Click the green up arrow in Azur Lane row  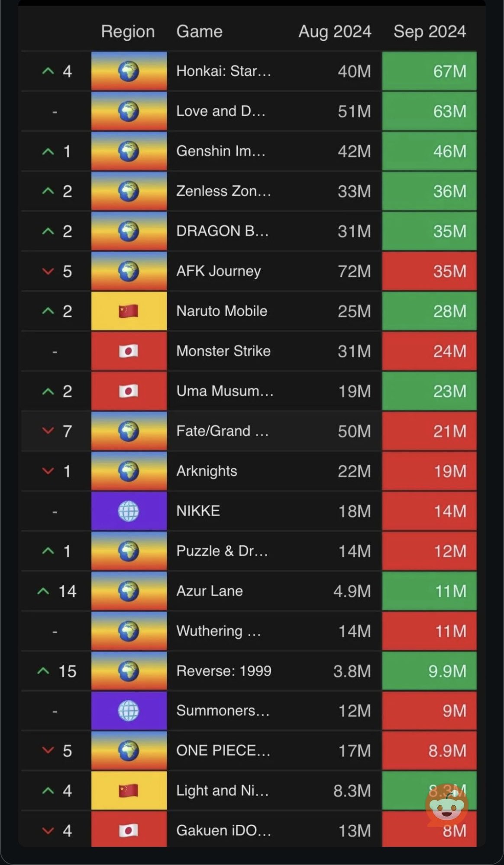43,591
